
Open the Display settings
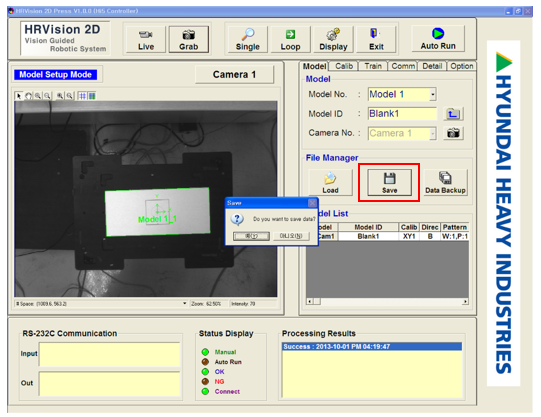(333, 39)
